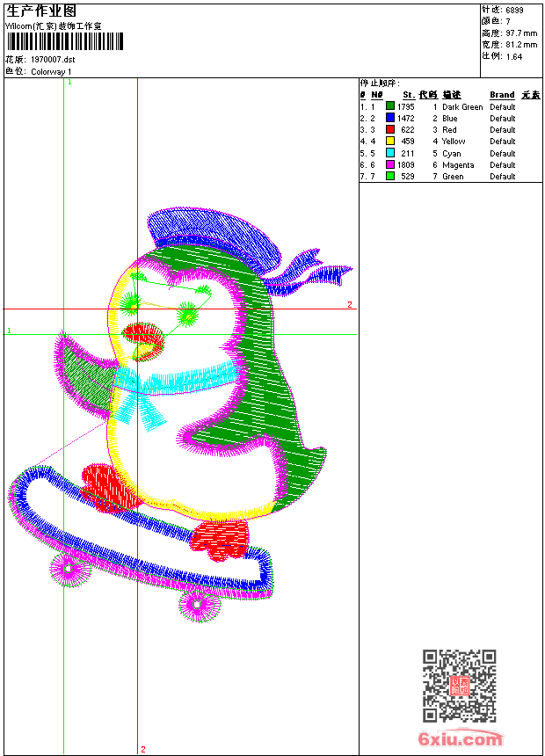545x756 pixels.
Task: Click the right skateboard wheel
Action: coord(200,605)
